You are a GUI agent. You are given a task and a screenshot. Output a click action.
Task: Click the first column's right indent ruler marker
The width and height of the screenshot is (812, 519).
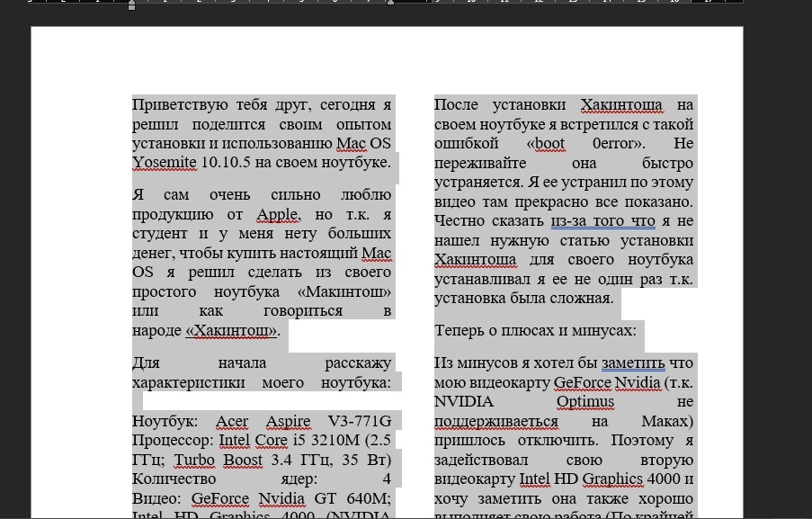pyautogui.click(x=390, y=3)
